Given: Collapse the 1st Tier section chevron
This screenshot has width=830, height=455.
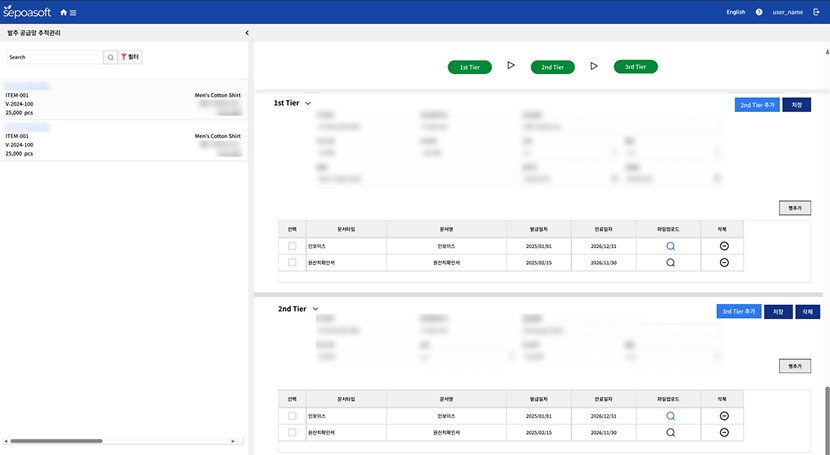Looking at the screenshot, I should 308,103.
